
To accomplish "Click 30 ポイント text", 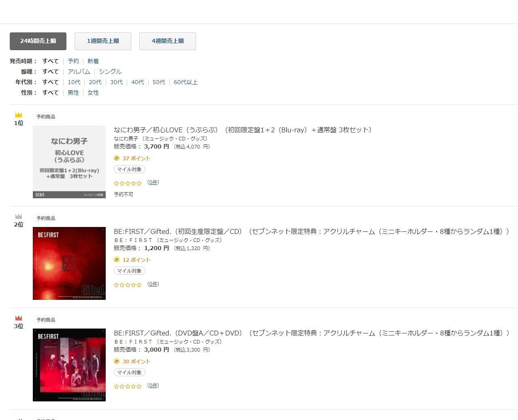I will pos(136,362).
